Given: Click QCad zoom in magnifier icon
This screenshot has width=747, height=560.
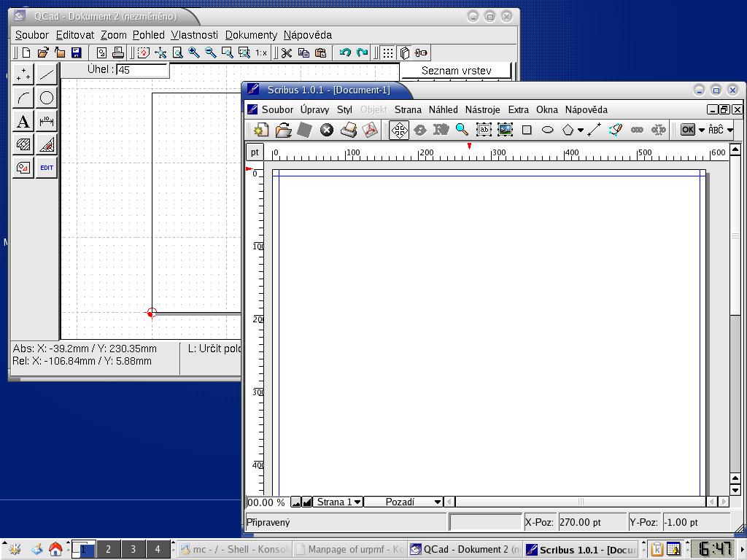Looking at the screenshot, I should tap(194, 52).
